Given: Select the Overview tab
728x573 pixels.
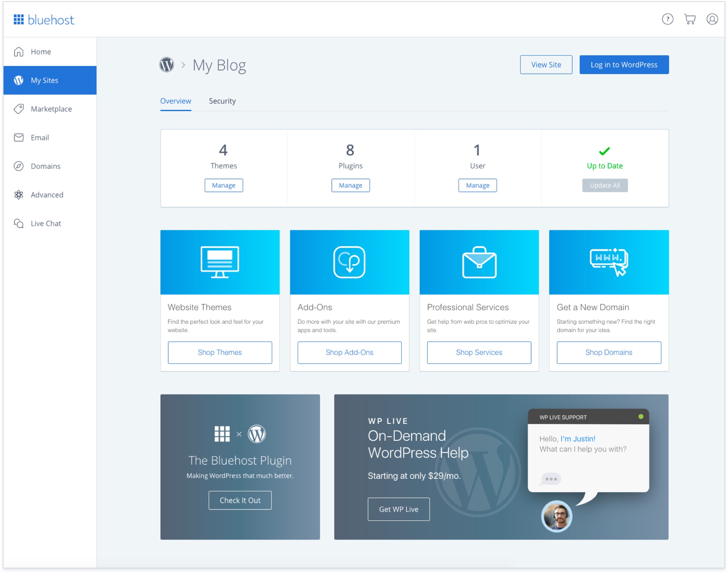Looking at the screenshot, I should [x=175, y=101].
